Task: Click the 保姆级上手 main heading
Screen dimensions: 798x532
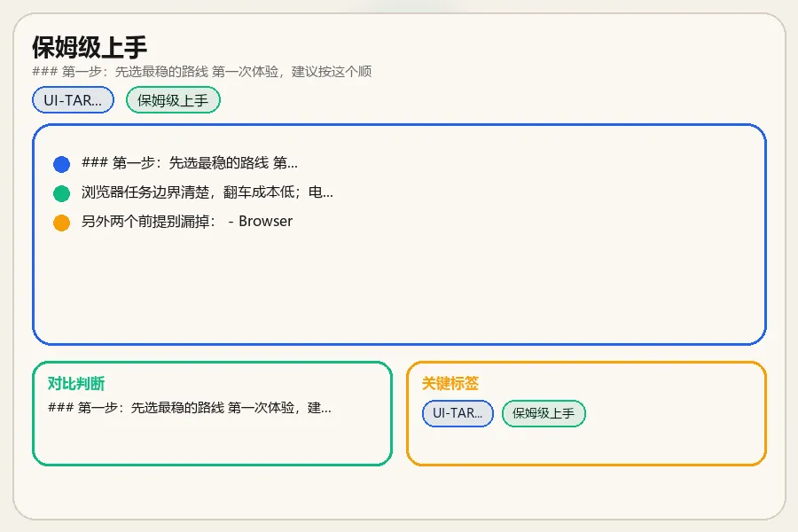Action: (x=90, y=47)
